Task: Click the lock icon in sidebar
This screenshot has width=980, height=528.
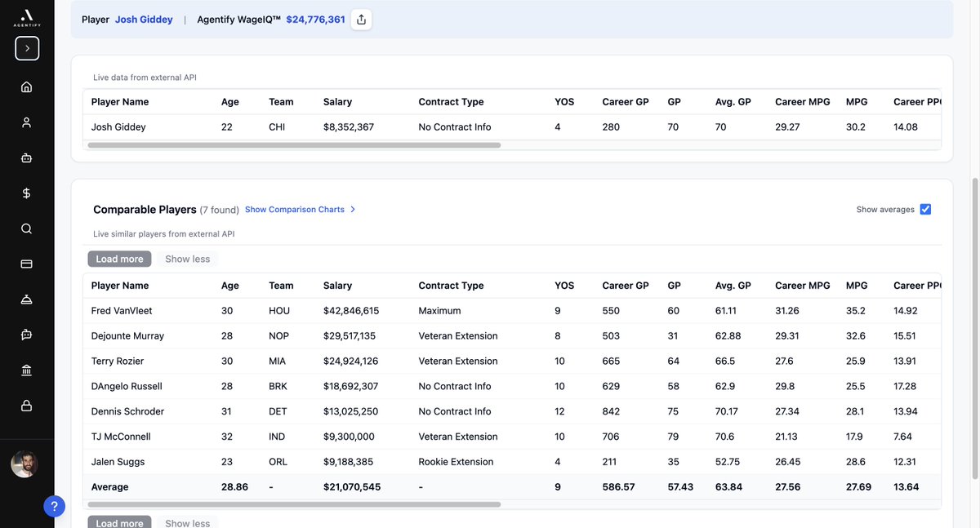Action: click(25, 404)
